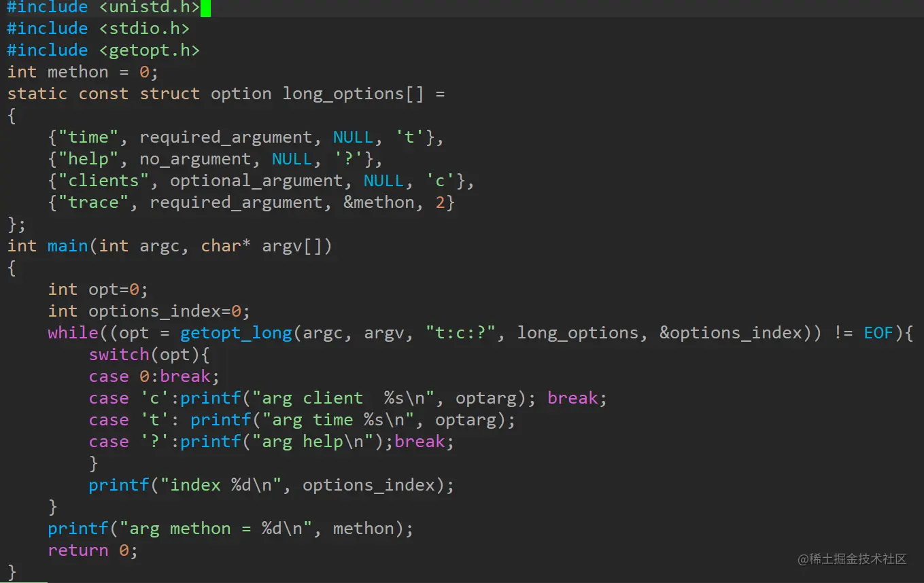
Task: Click the word 'static' in the struct declaration
Action: coord(37,94)
